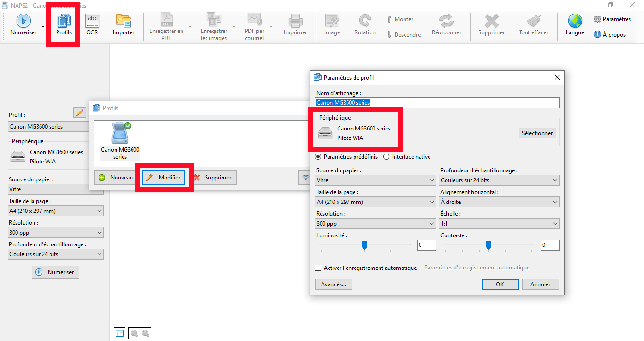Click the Avancés... button
The height and width of the screenshot is (341, 644).
pos(333,284)
